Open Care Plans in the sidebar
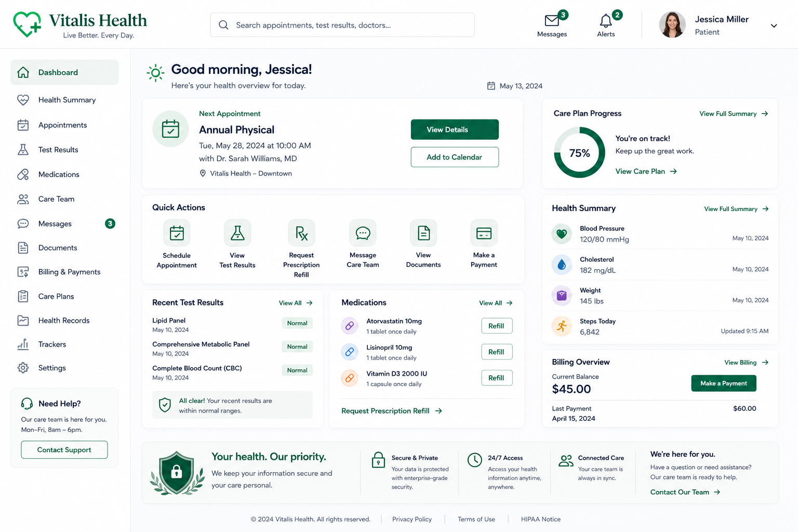798x532 pixels. pyautogui.click(x=64, y=296)
